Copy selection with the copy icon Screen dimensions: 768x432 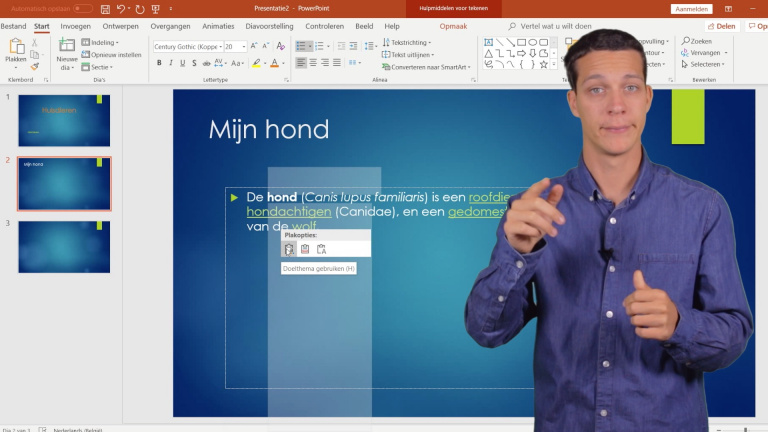pyautogui.click(x=34, y=54)
